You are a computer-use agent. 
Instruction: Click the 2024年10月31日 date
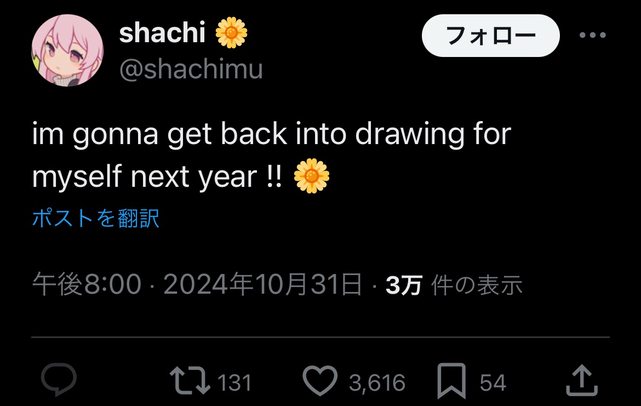tap(262, 286)
